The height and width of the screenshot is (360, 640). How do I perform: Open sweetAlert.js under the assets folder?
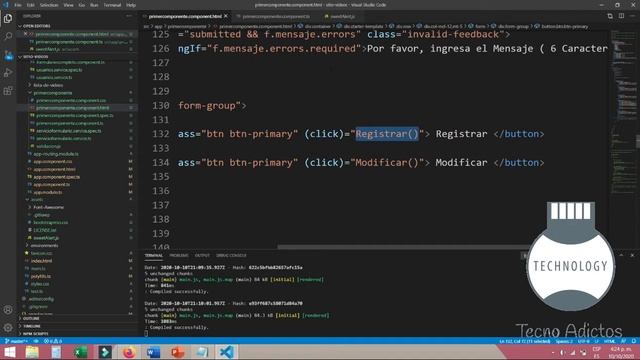(x=46, y=238)
